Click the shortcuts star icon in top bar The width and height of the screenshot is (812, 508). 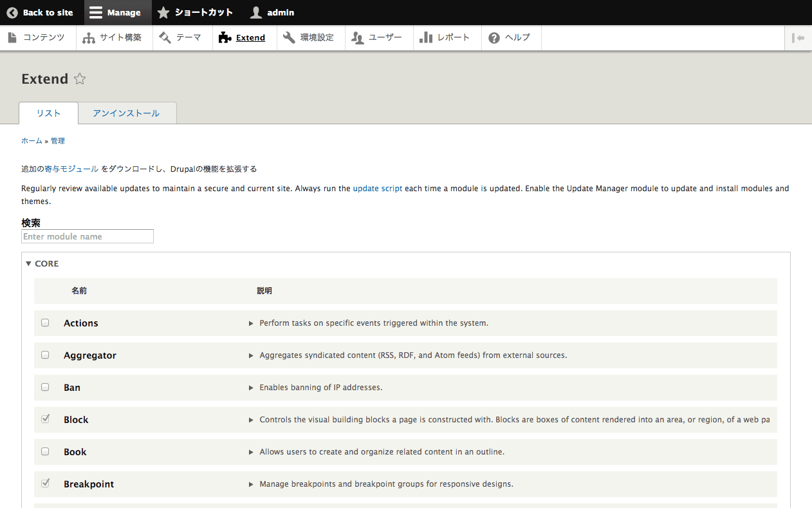coord(163,12)
